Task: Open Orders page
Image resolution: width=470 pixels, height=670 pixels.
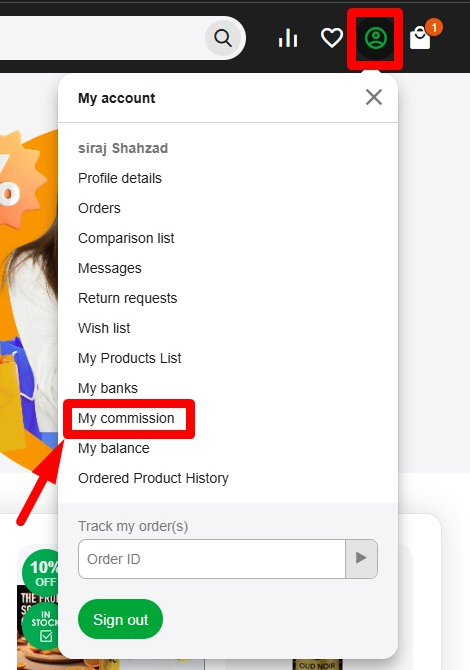Action: click(99, 208)
